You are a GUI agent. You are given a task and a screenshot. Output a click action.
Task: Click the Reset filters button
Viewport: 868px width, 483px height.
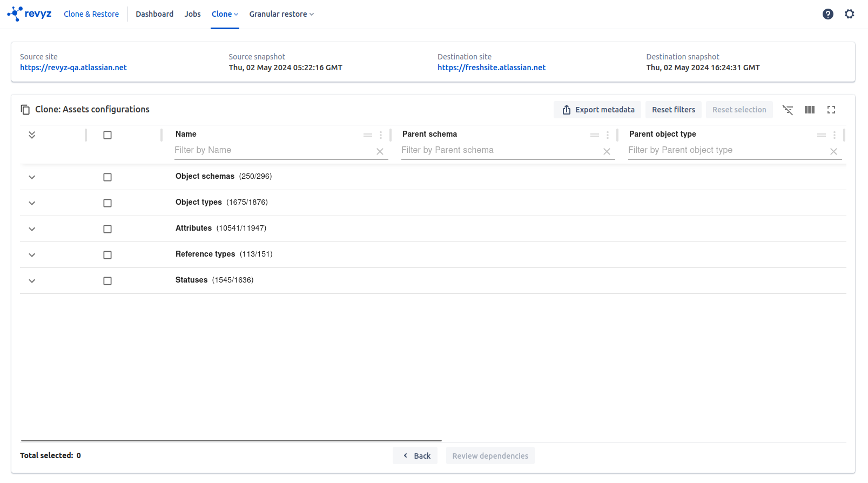[674, 110]
